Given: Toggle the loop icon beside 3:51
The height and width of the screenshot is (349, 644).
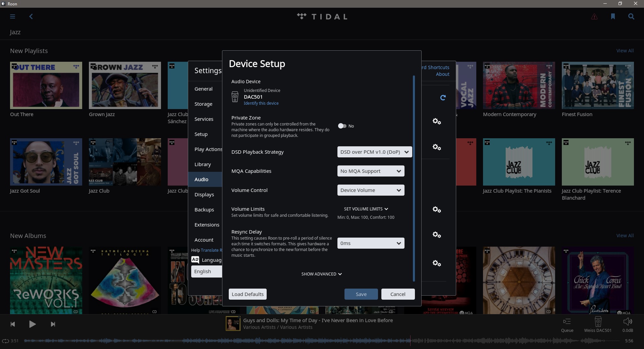Looking at the screenshot, I should (x=5, y=341).
